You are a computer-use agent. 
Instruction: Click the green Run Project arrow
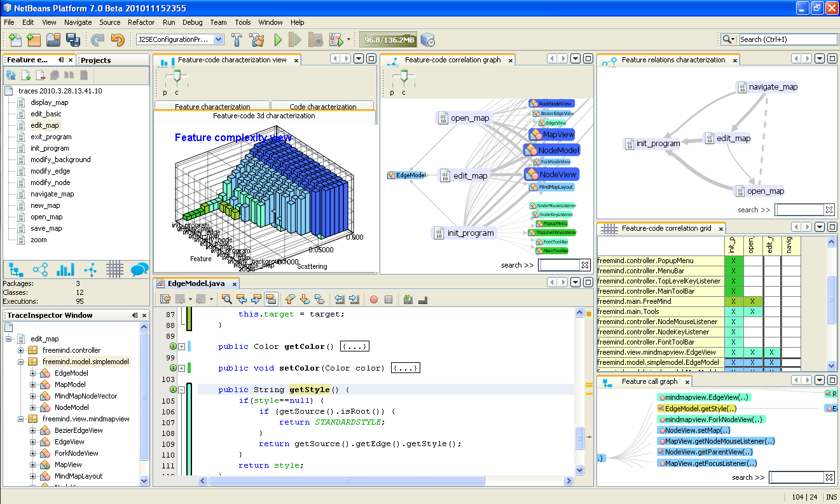point(278,39)
